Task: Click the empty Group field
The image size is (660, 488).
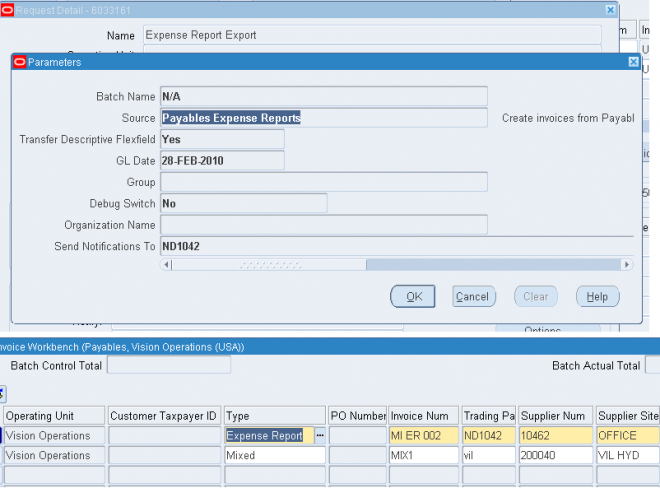Action: pos(324,182)
